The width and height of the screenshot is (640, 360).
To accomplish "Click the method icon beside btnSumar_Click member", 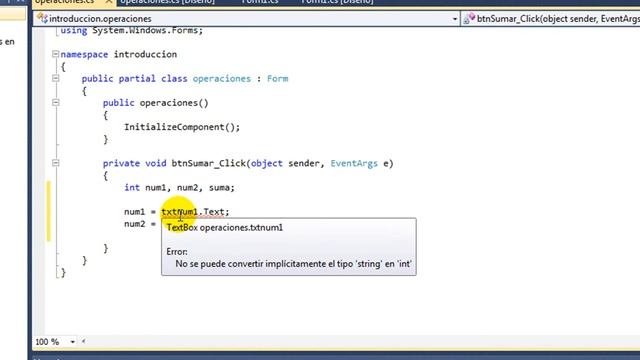I will 469,18.
